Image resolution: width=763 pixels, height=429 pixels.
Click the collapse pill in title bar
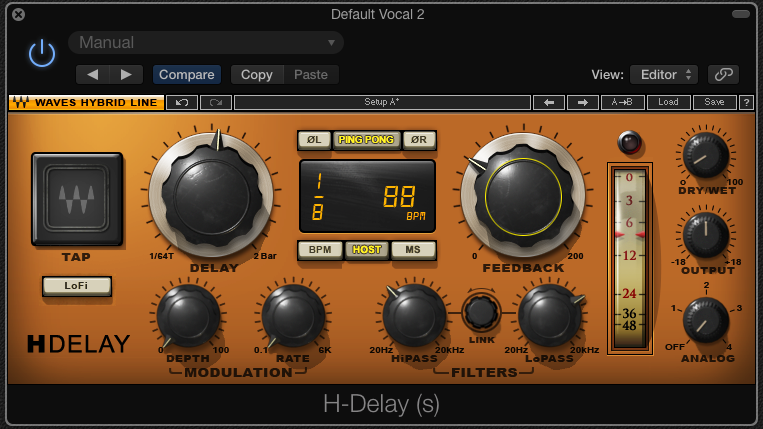pos(741,14)
